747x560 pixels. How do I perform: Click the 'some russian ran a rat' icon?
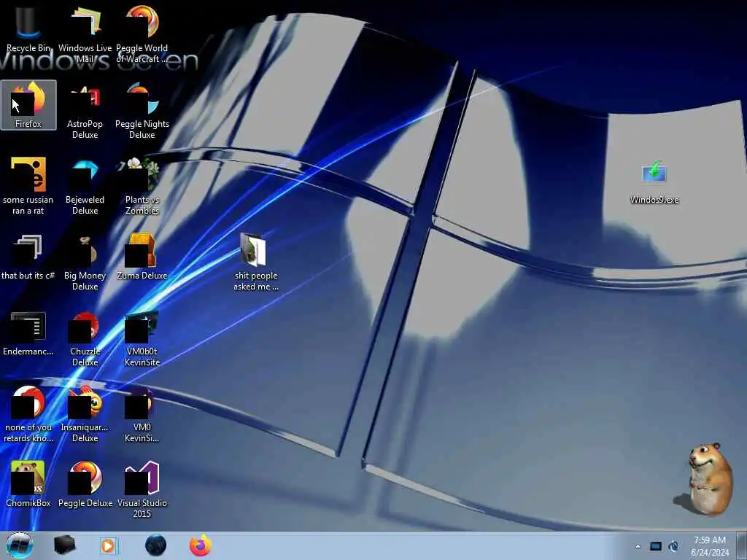click(28, 186)
